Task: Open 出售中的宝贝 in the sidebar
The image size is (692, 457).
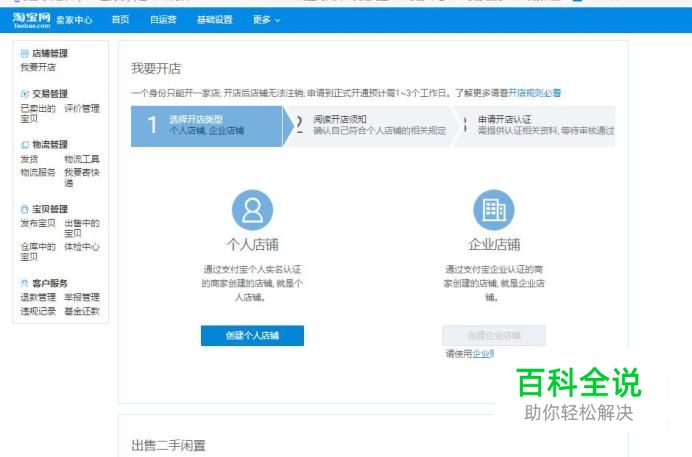Action: pyautogui.click(x=82, y=228)
